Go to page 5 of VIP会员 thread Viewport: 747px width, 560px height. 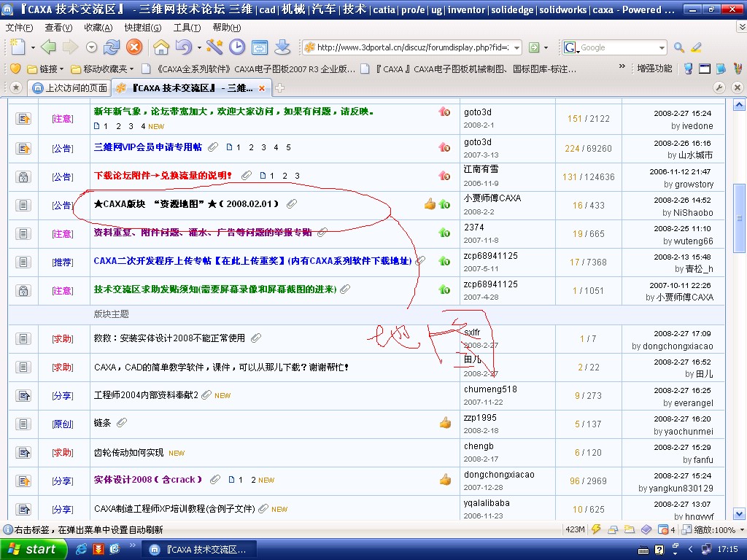288,147
